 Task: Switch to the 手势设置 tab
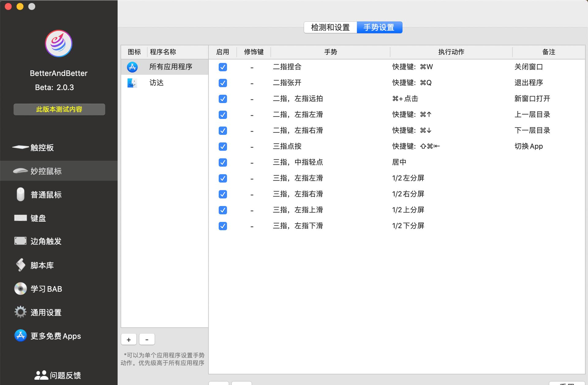(x=379, y=28)
